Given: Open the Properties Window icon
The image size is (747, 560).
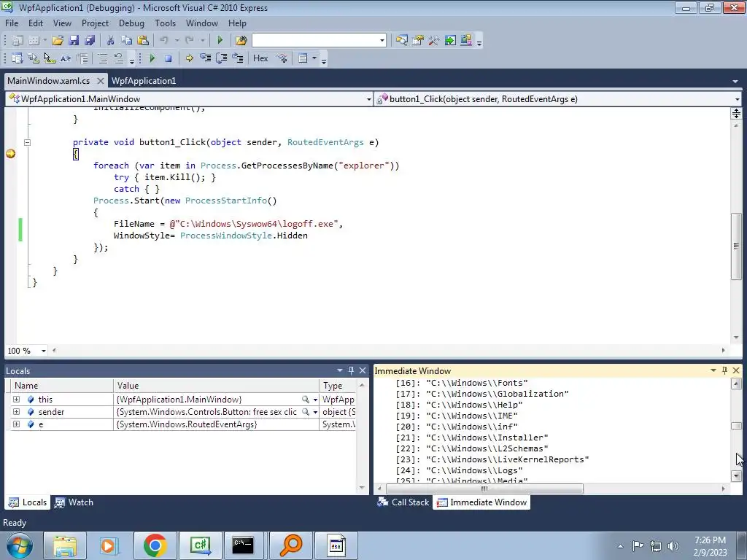Looking at the screenshot, I should click(x=418, y=41).
